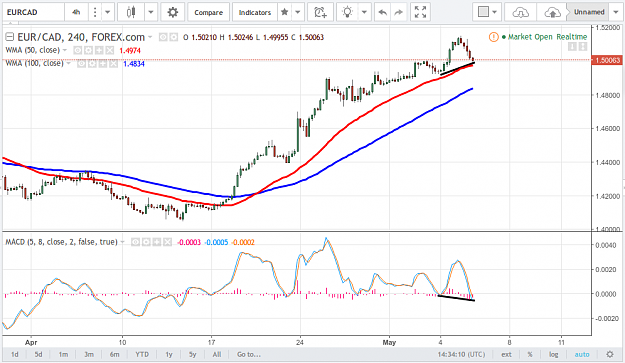The width and height of the screenshot is (625, 363).
Task: Select the 1d time range
Action: click(15, 354)
